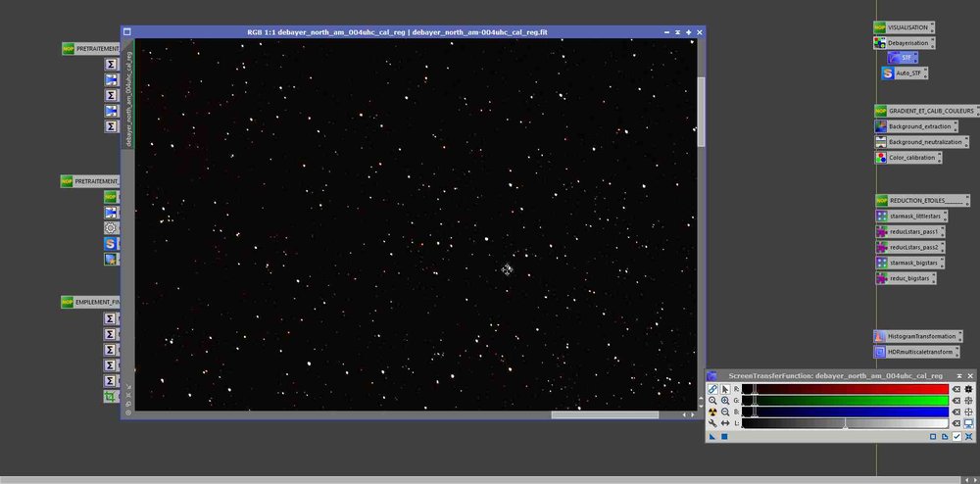Reset the green channel STF

[956, 401]
